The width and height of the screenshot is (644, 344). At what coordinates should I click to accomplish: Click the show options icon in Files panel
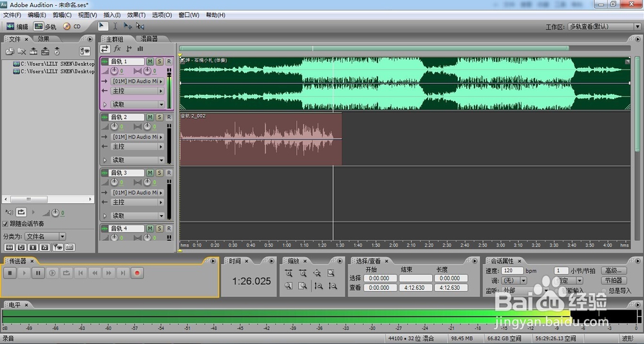85,52
